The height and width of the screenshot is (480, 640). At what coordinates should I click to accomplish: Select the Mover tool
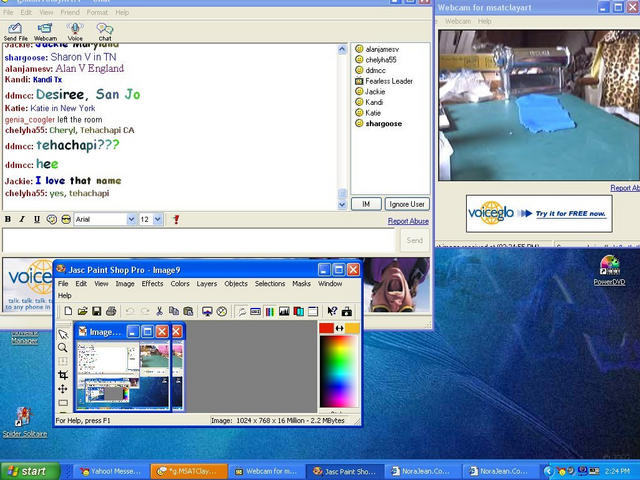click(63, 389)
